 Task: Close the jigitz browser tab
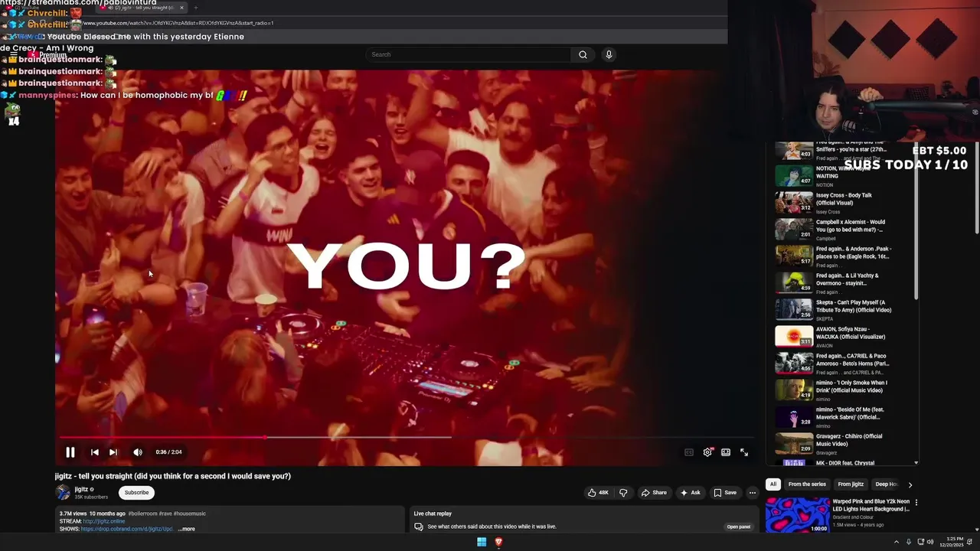(x=181, y=8)
